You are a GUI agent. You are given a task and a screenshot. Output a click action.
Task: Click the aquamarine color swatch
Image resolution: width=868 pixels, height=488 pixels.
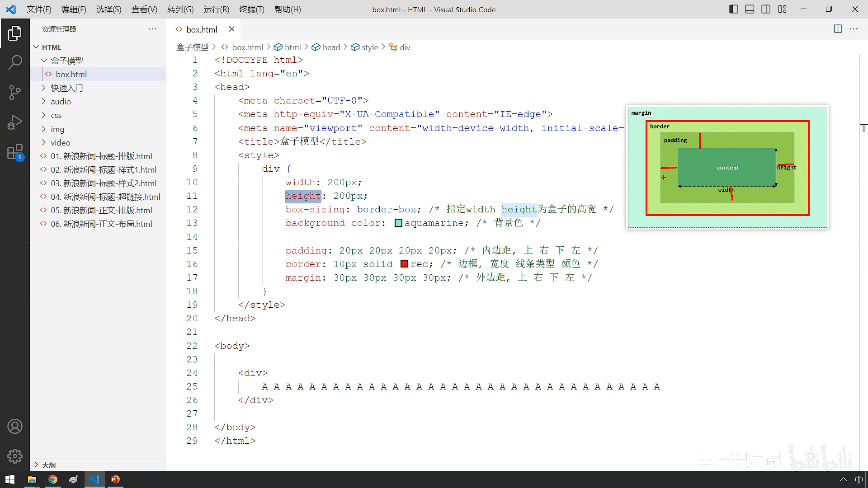coord(398,223)
